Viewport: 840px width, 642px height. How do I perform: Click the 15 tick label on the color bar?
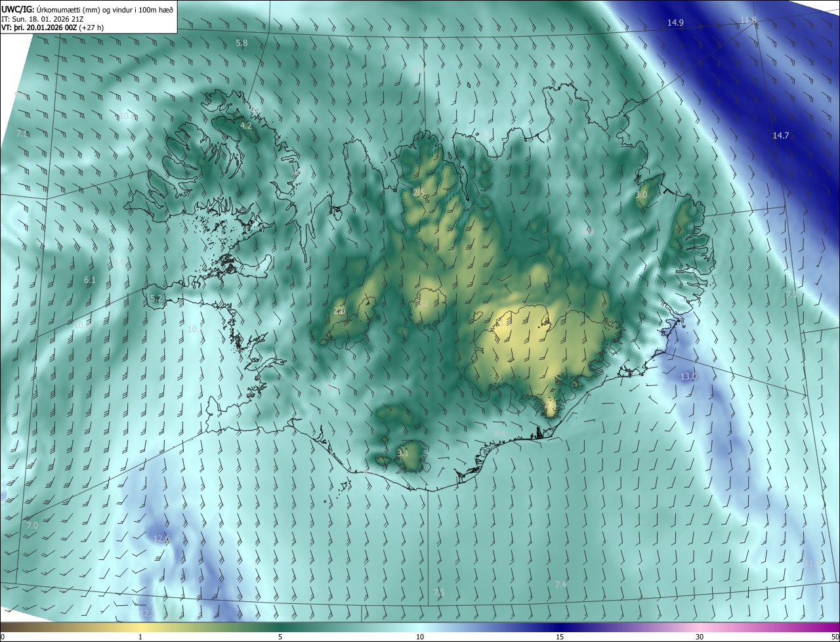point(560,637)
